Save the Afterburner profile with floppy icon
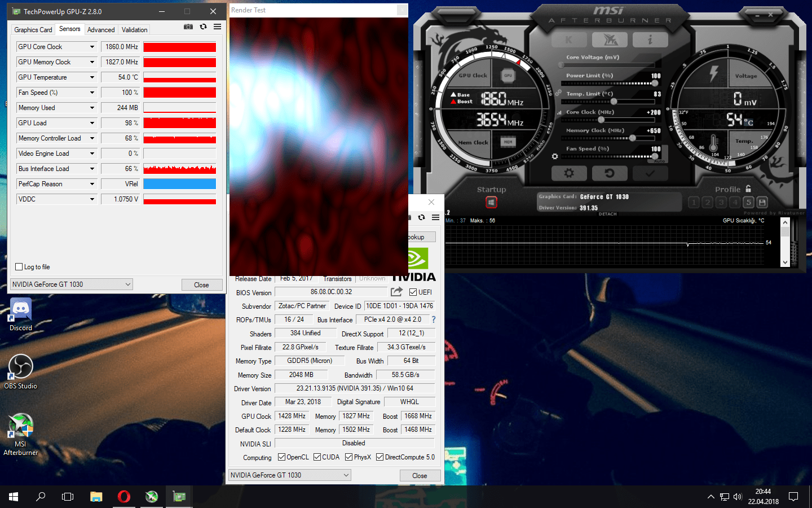The image size is (812, 508). [762, 202]
